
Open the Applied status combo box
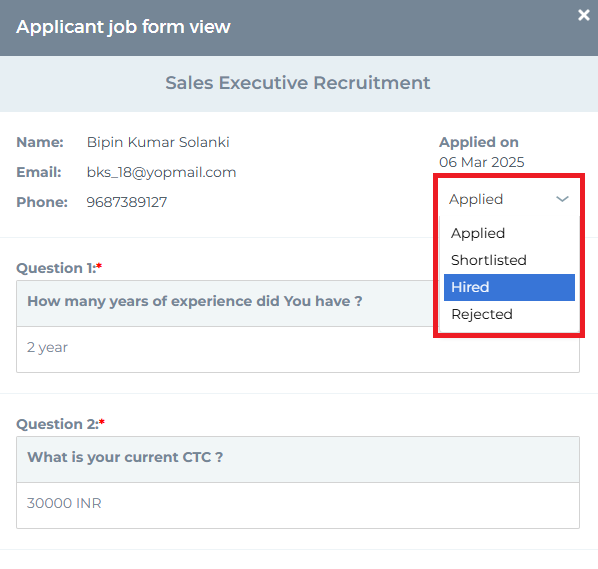point(509,199)
